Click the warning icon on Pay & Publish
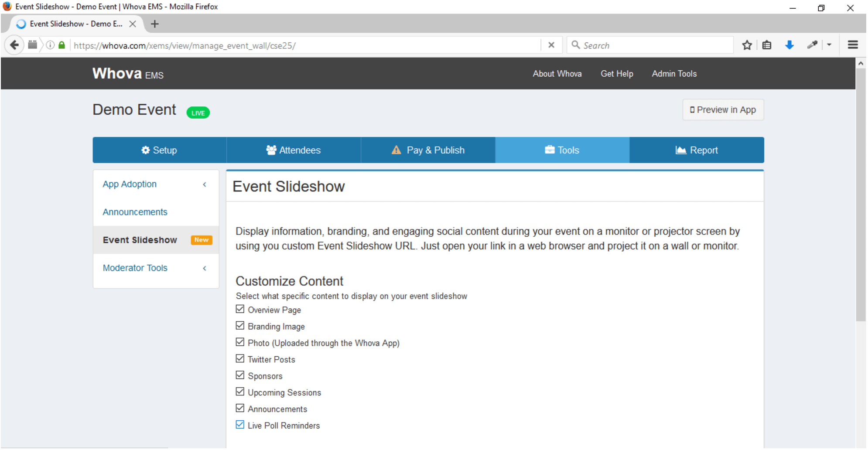868x450 pixels. tap(395, 150)
